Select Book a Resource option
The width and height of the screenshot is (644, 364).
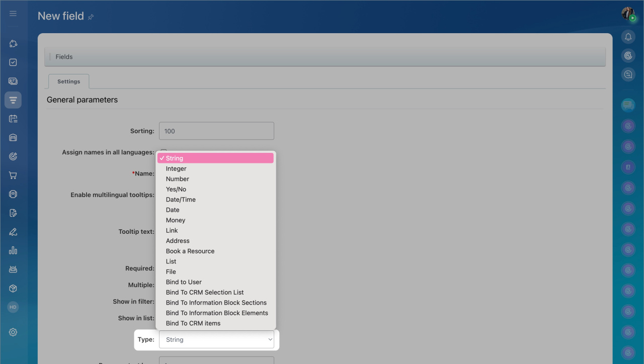click(190, 251)
